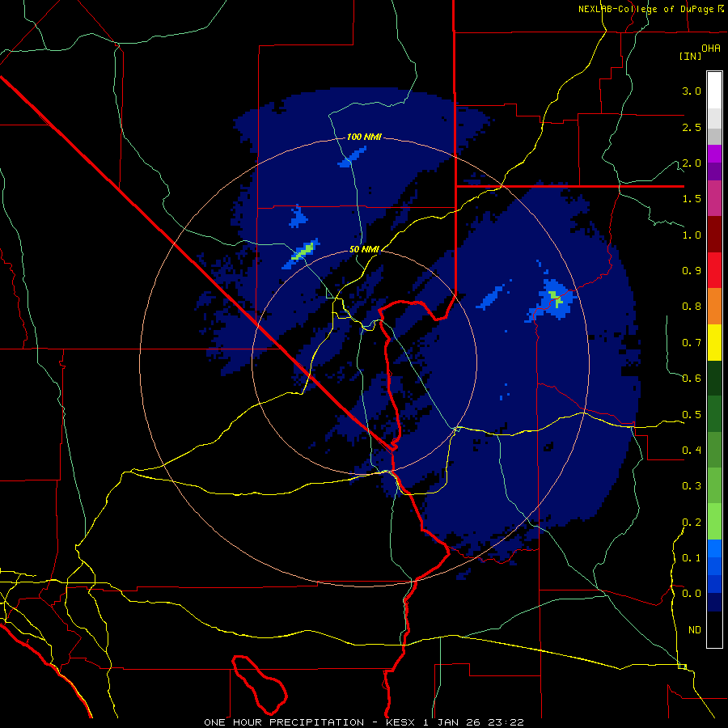Select the light blue legend swatch beside 0.1
The width and height of the screenshot is (728, 728).
click(x=714, y=548)
